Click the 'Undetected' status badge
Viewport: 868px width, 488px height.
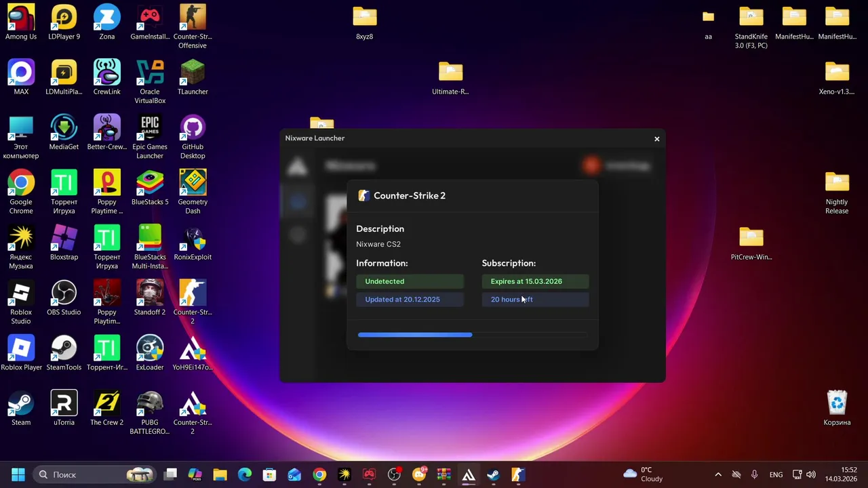pyautogui.click(x=410, y=281)
